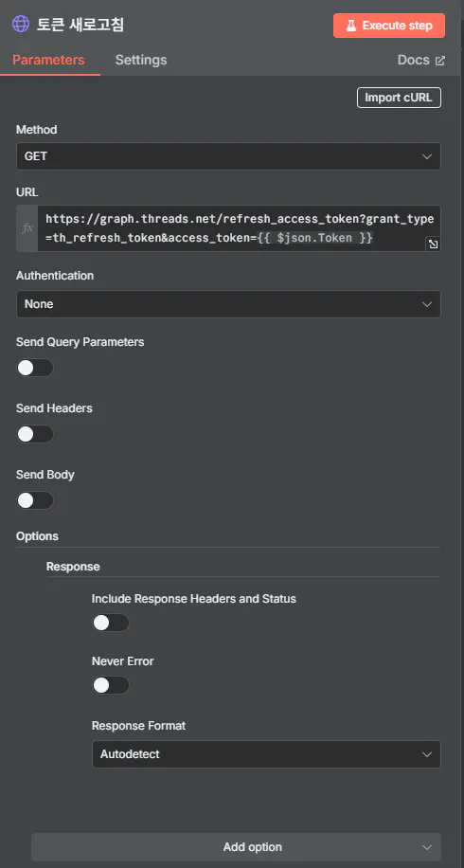Click the Authentication field label

click(x=55, y=275)
